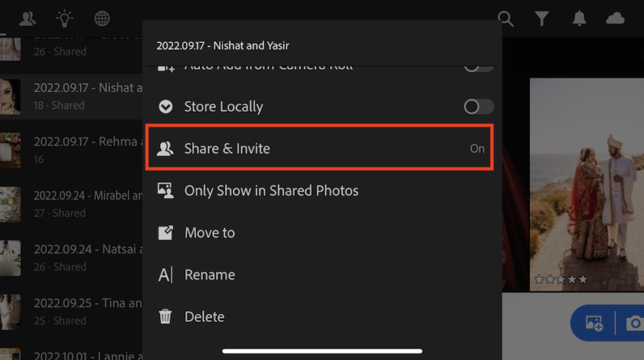The image size is (644, 360).
Task: Toggle Auto Add from Camera Roll switch
Action: (478, 66)
